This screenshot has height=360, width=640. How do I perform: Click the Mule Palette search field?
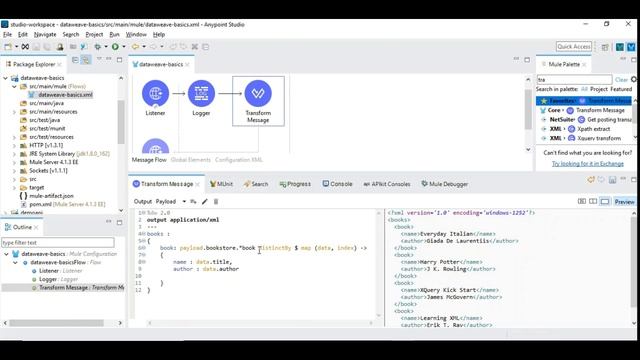(x=574, y=80)
